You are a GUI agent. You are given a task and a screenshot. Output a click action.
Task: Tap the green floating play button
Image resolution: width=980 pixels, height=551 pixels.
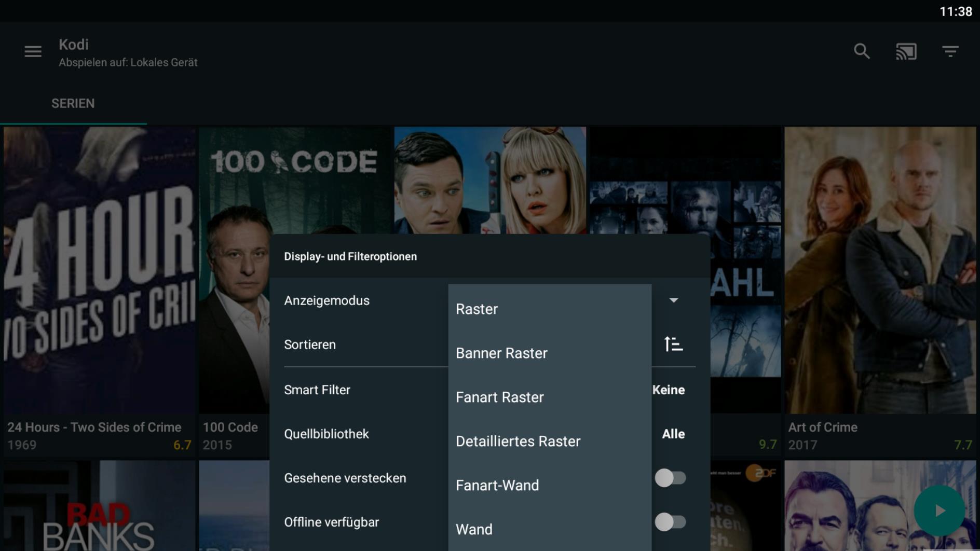tap(940, 511)
